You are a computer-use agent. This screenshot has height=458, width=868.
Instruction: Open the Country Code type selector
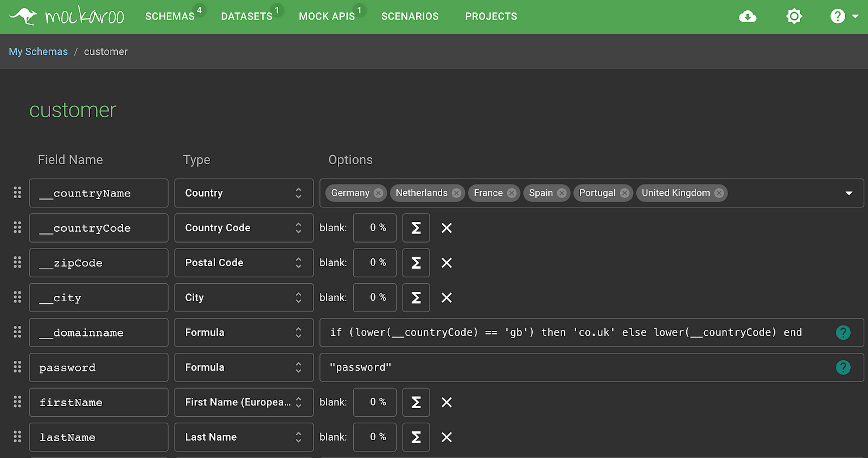(x=244, y=228)
